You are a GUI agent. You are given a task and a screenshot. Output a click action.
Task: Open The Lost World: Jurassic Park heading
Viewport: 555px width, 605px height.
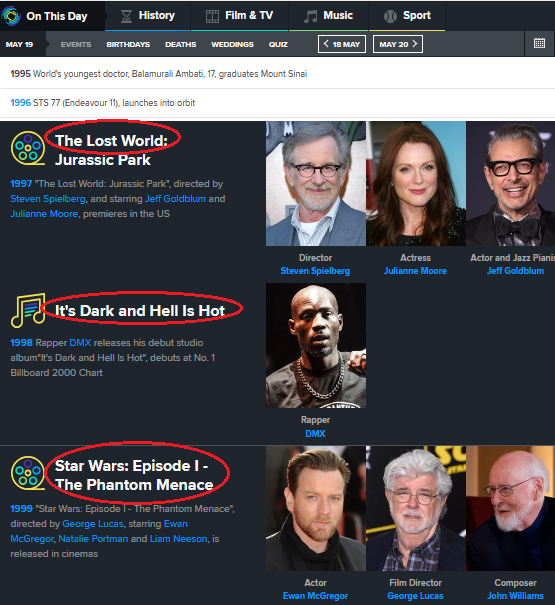(x=111, y=150)
